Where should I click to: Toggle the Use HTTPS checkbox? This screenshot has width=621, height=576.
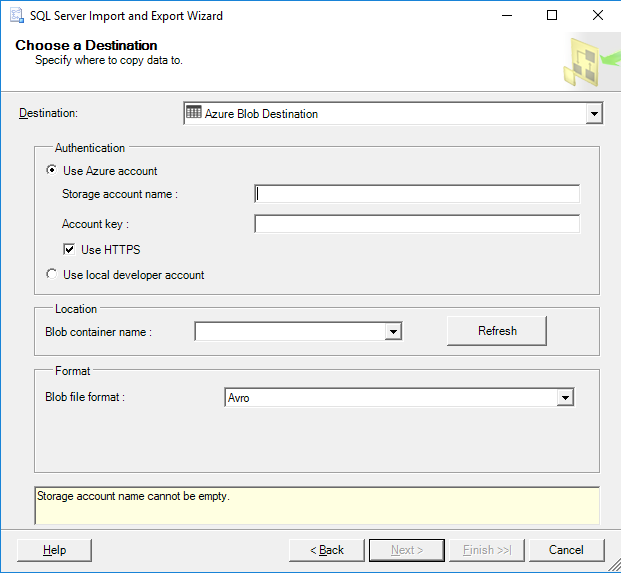[70, 249]
